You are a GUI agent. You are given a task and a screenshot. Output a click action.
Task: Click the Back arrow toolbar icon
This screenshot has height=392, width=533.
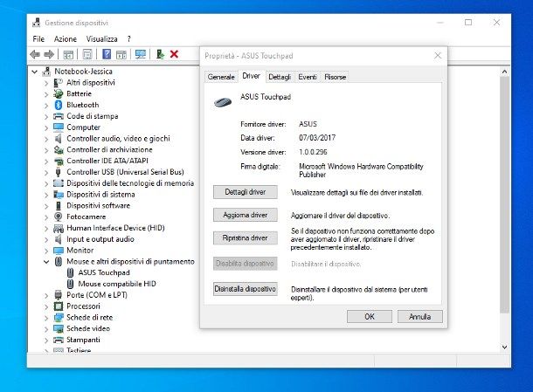click(x=35, y=54)
